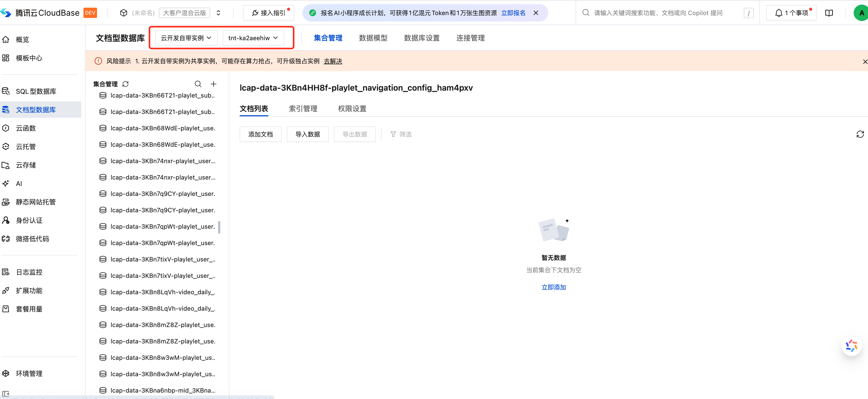
Task: Click the refresh icon beside 集合管理
Action: point(125,84)
